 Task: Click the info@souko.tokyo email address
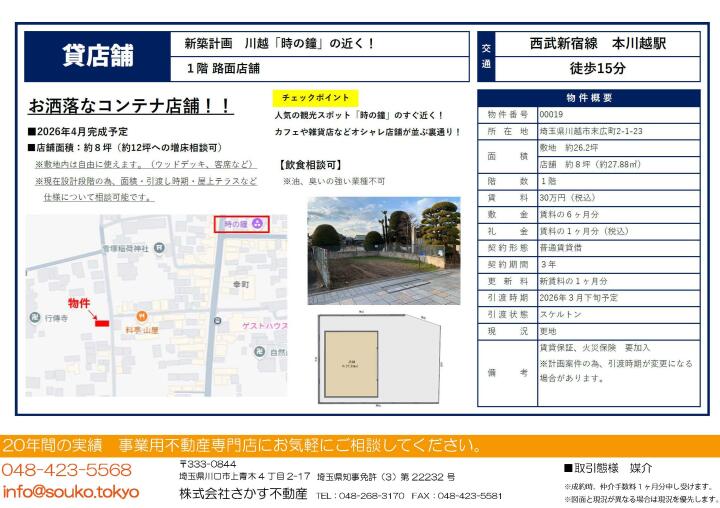point(70,491)
